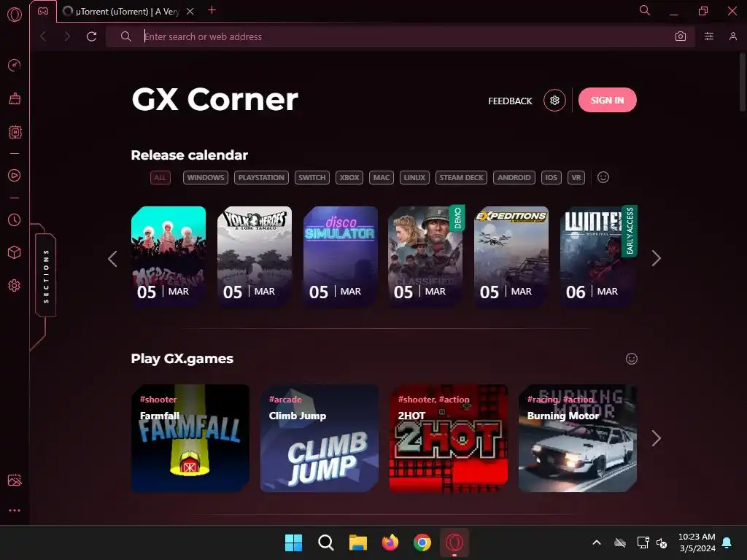Open GX Corner settings gear button
747x560 pixels.
click(554, 101)
